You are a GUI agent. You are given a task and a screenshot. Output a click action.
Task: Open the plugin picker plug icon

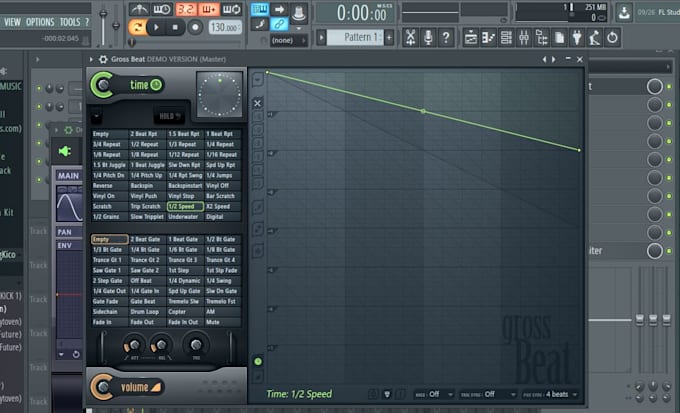(x=577, y=38)
